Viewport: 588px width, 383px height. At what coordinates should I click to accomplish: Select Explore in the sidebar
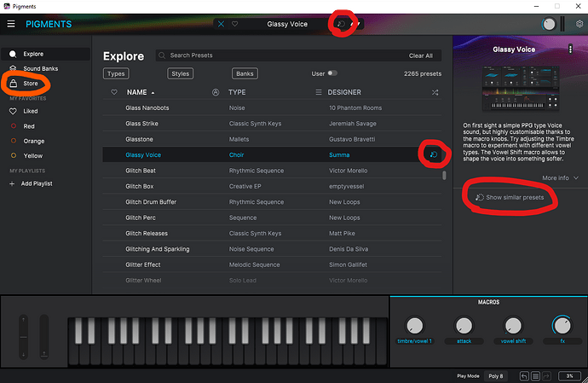[x=46, y=54]
